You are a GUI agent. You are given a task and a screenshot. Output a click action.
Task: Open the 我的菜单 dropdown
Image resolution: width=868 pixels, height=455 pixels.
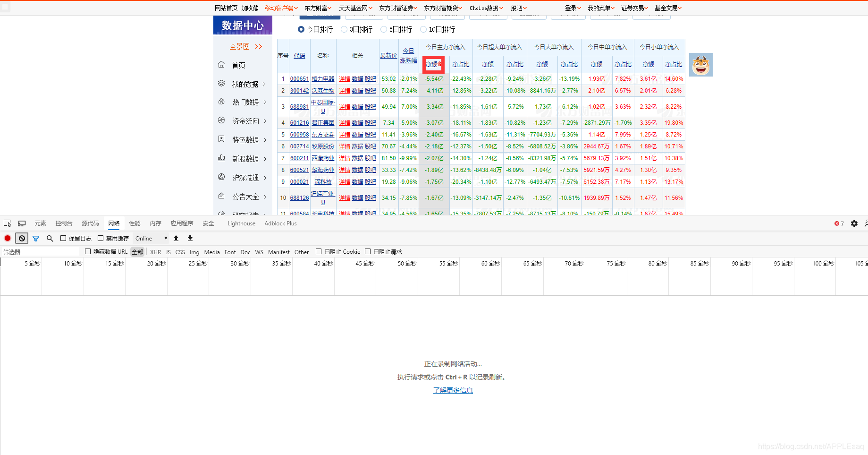[x=601, y=8]
